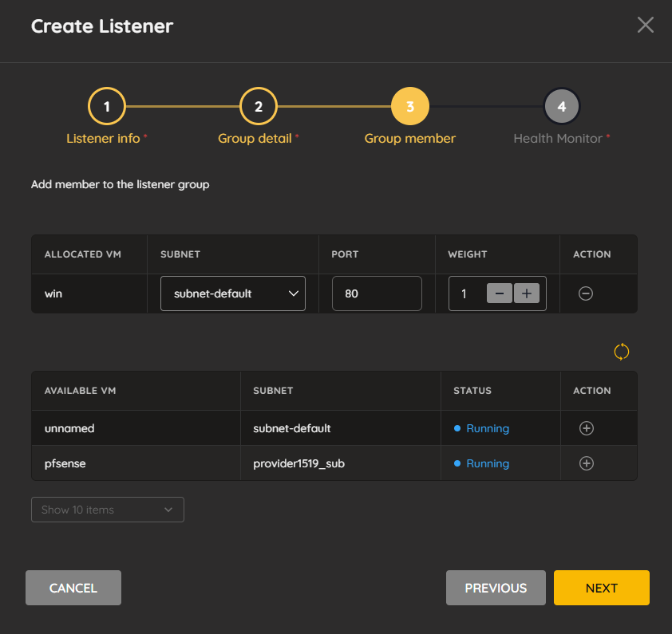This screenshot has height=634, width=672.
Task: Select the provider1519_sub subnet cell
Action: click(298, 463)
